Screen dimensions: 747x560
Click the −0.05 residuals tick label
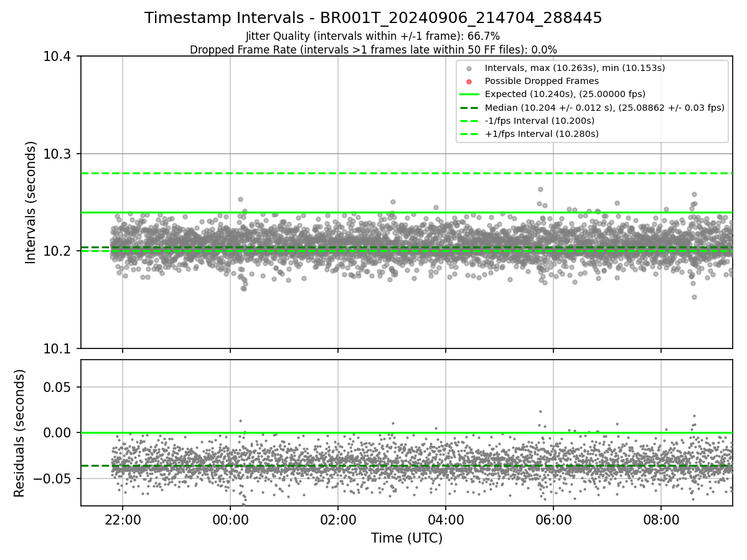pyautogui.click(x=52, y=478)
